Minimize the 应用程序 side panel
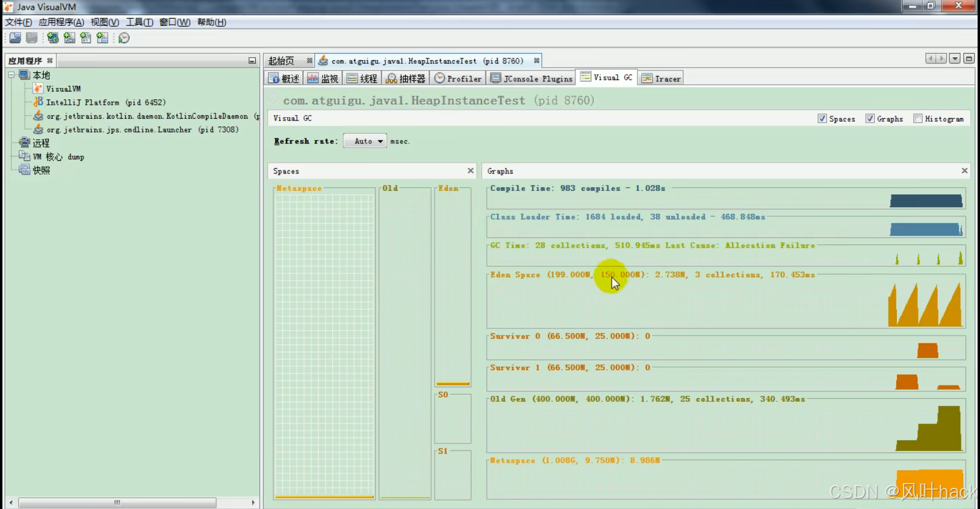The image size is (980, 509). (252, 61)
